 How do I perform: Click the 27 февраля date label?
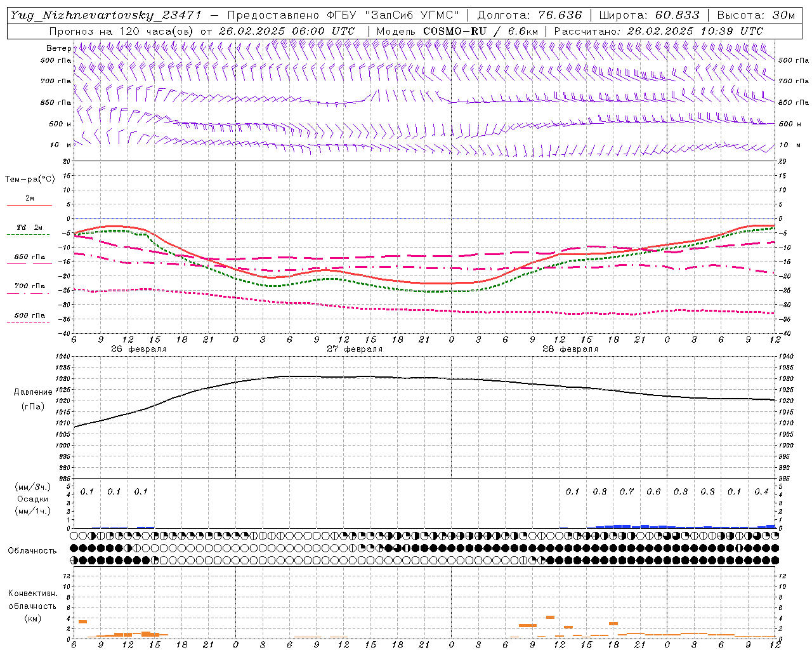355,349
